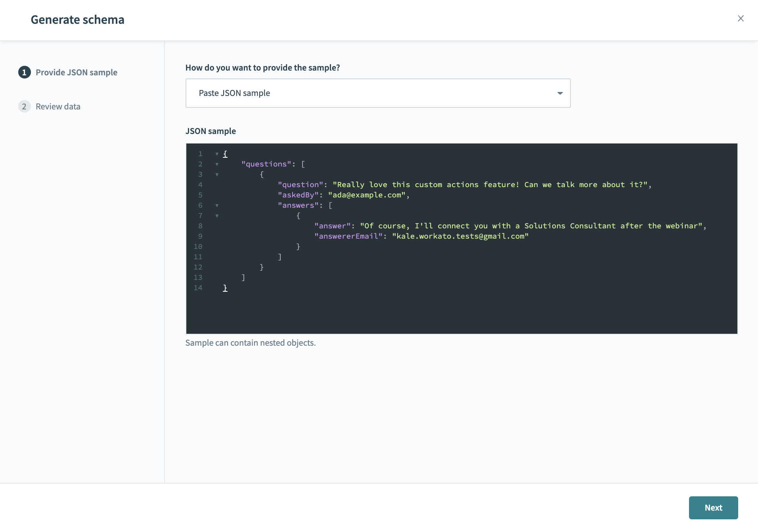The height and width of the screenshot is (532, 758).
Task: Click the "ada@example.com" value
Action: coord(367,195)
